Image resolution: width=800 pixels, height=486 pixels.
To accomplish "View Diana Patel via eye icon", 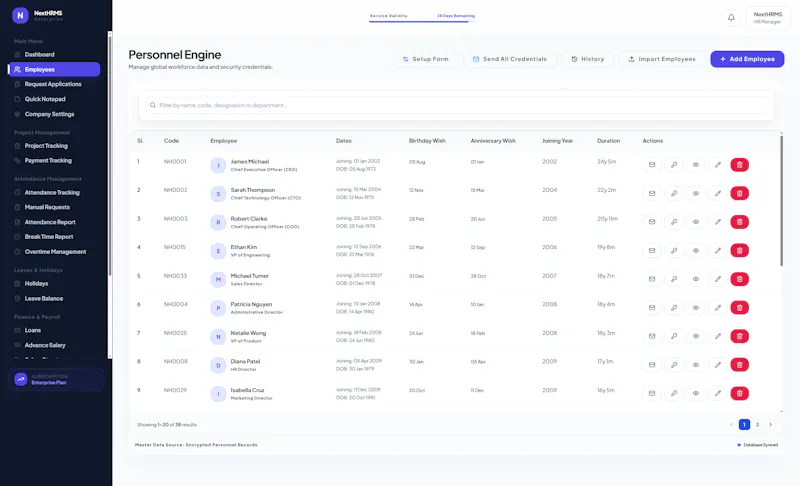I will point(696,365).
